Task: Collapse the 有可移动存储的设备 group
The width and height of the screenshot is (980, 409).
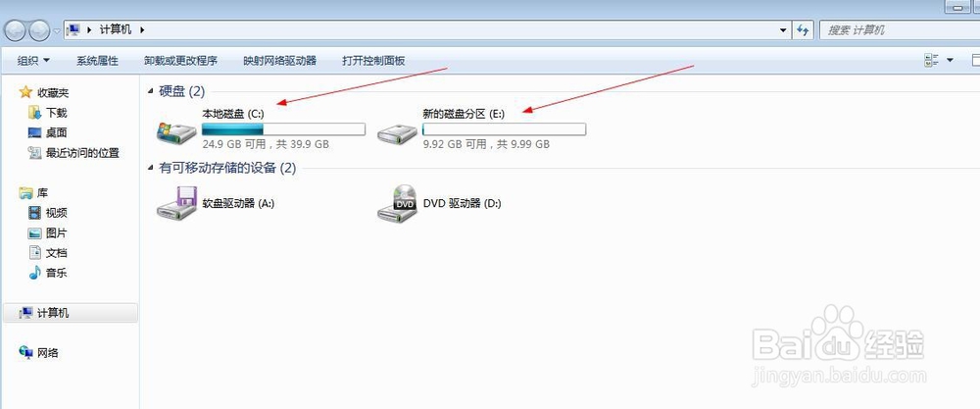Action: pos(150,168)
